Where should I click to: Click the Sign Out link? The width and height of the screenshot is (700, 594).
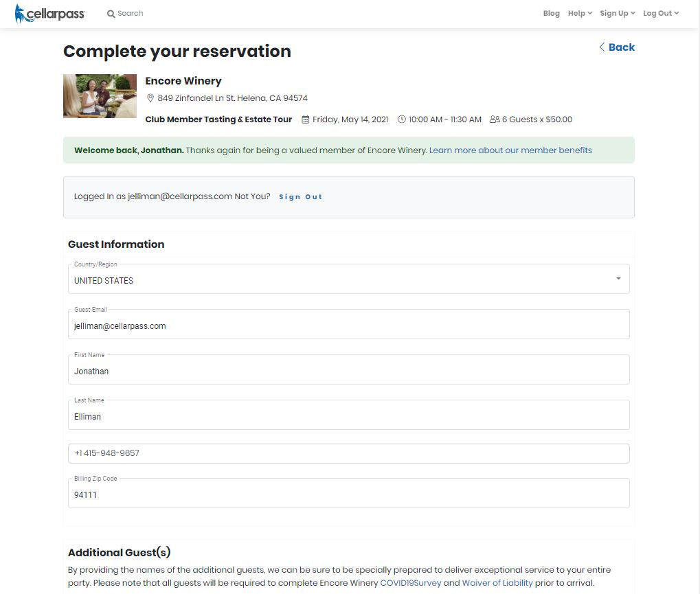300,197
